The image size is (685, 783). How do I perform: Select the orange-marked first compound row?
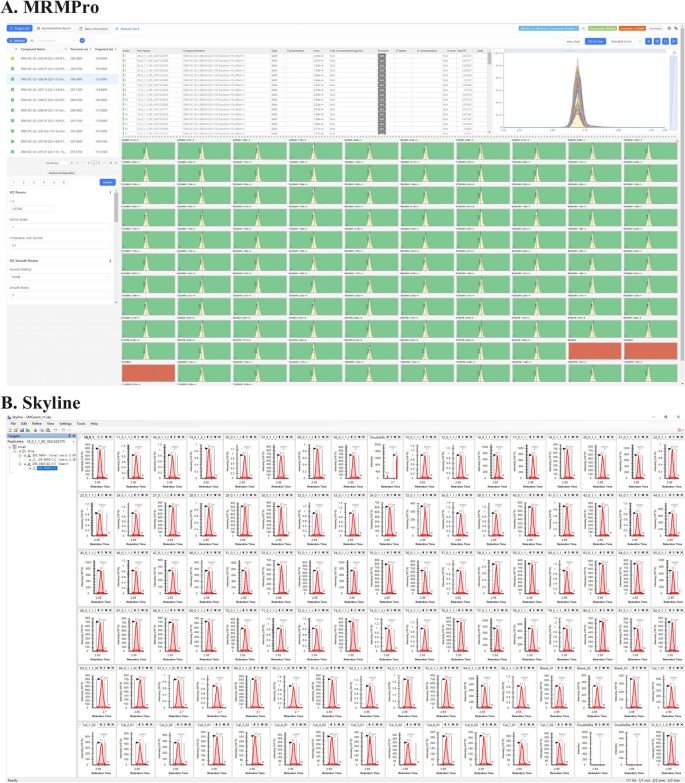62,58
